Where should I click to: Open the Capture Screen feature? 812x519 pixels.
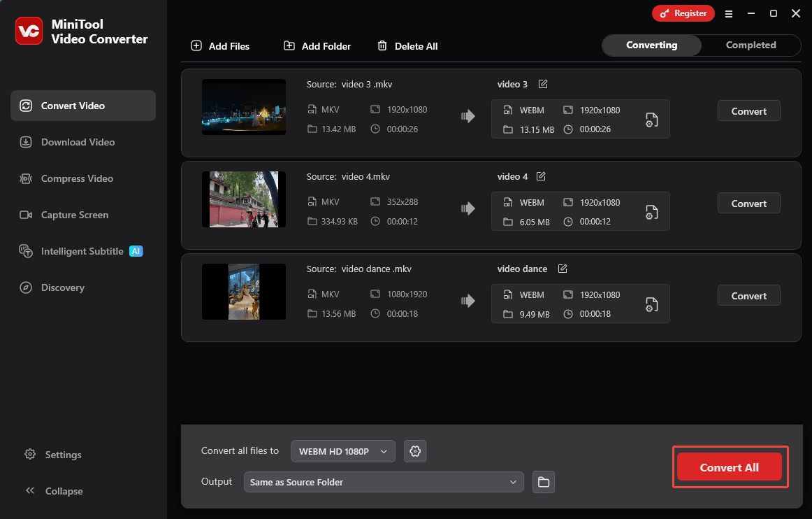pos(73,215)
